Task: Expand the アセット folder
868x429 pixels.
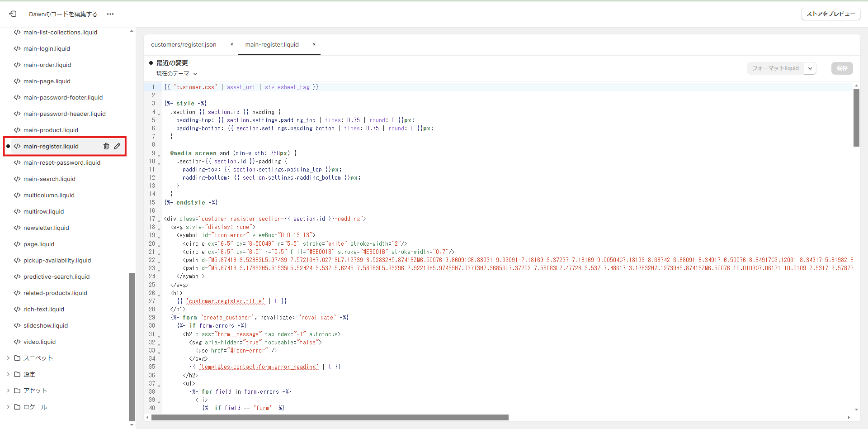Action: [x=8, y=391]
